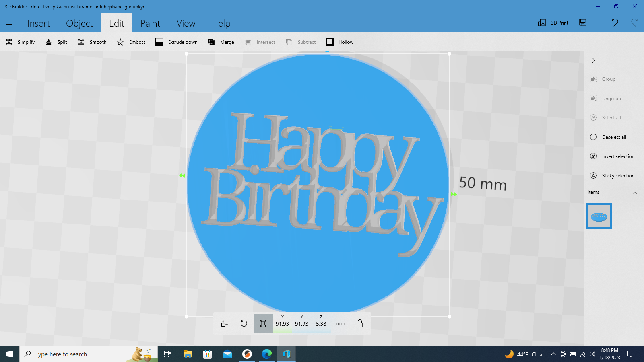Click the Windows search box
644x362 pixels.
tap(89, 354)
